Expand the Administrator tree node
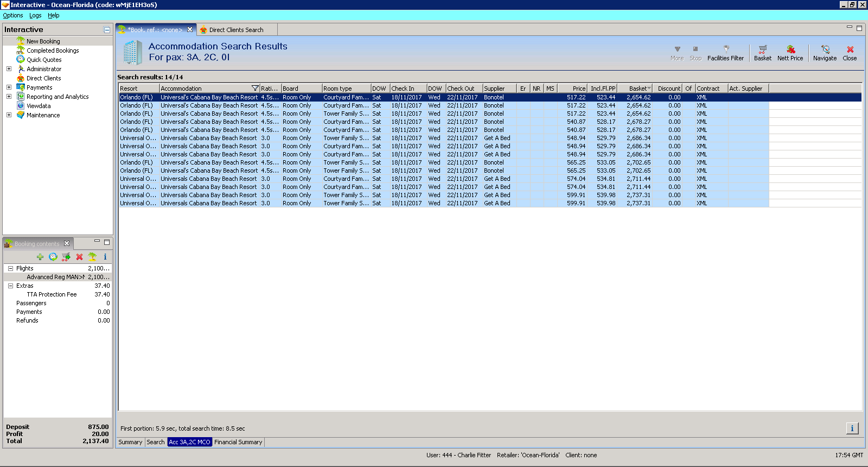 point(9,69)
